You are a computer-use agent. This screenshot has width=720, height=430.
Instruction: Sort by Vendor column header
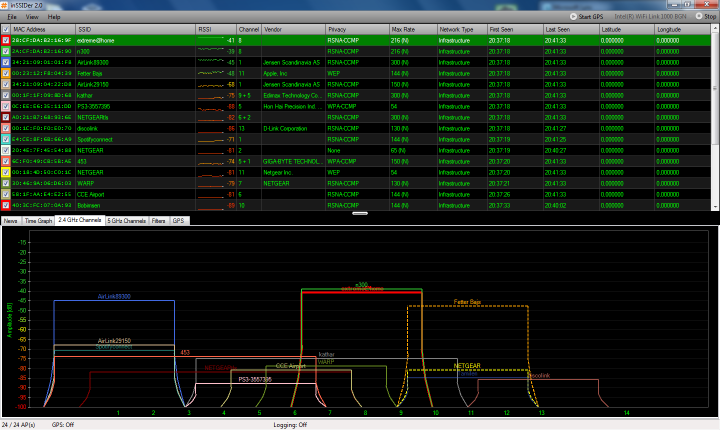click(293, 29)
